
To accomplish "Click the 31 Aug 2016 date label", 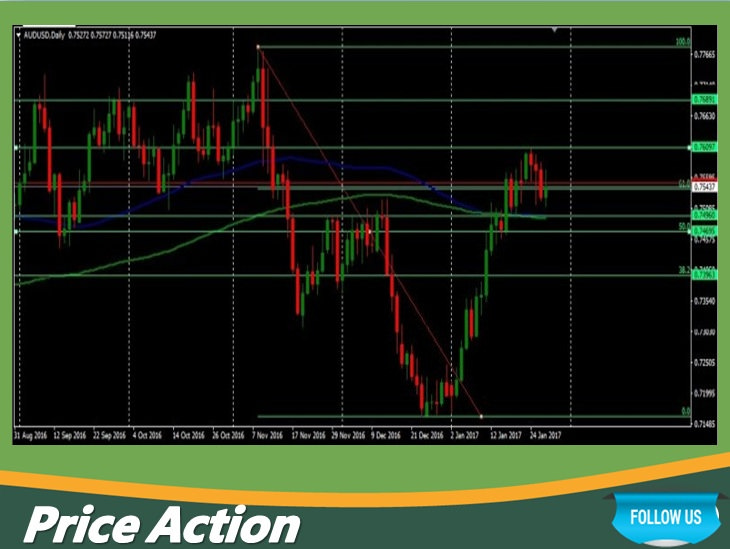I will tap(30, 436).
